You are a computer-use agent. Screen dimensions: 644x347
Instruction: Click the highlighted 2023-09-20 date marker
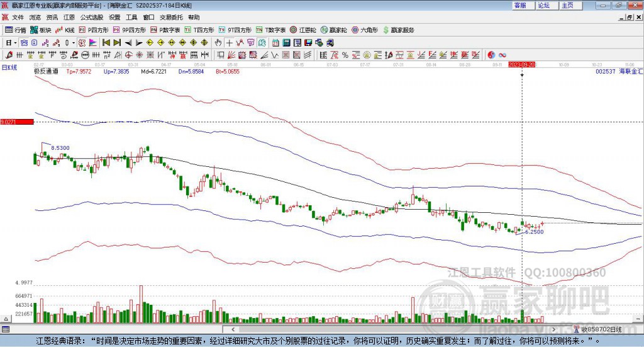tap(521, 65)
